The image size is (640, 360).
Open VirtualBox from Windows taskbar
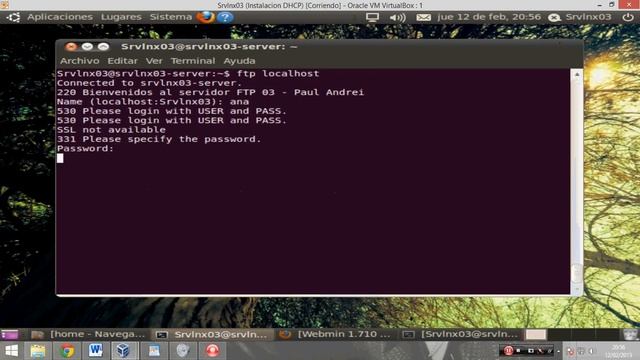(123, 351)
